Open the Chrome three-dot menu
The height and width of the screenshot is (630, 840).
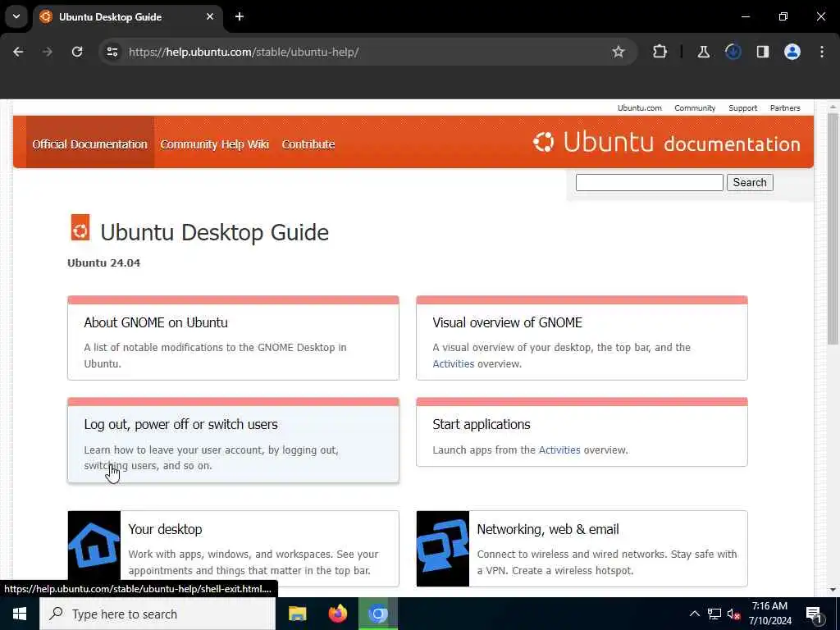tap(822, 52)
